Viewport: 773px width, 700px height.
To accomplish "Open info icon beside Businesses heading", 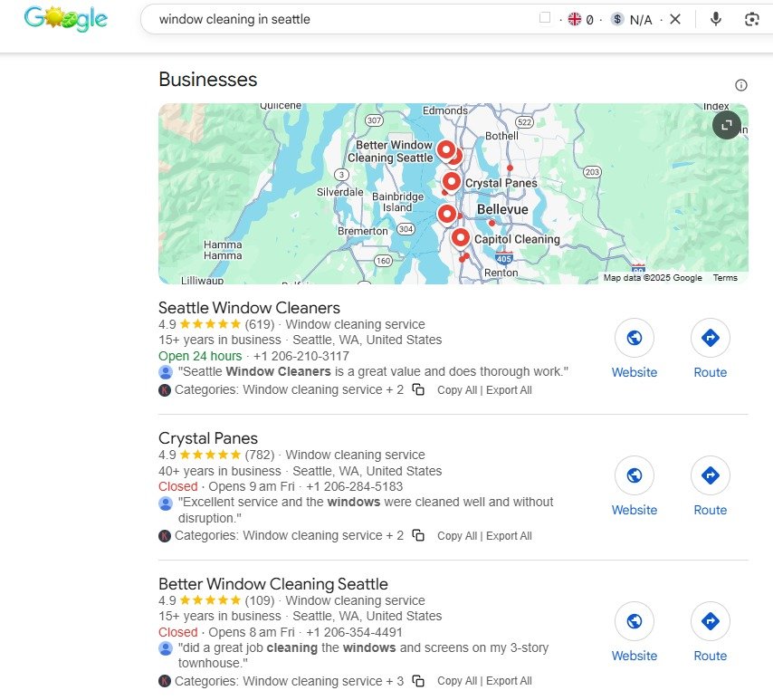I will 741,85.
